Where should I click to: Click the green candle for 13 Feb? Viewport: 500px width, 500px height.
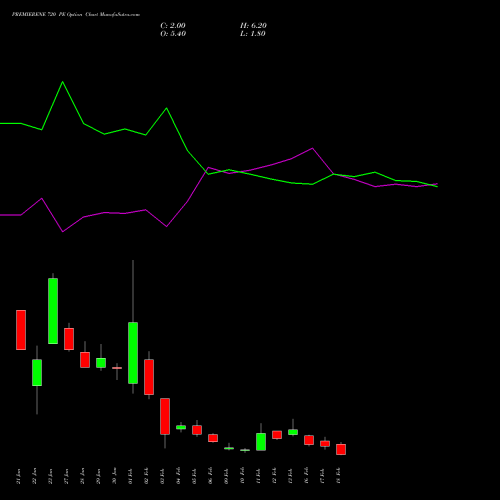293,432
